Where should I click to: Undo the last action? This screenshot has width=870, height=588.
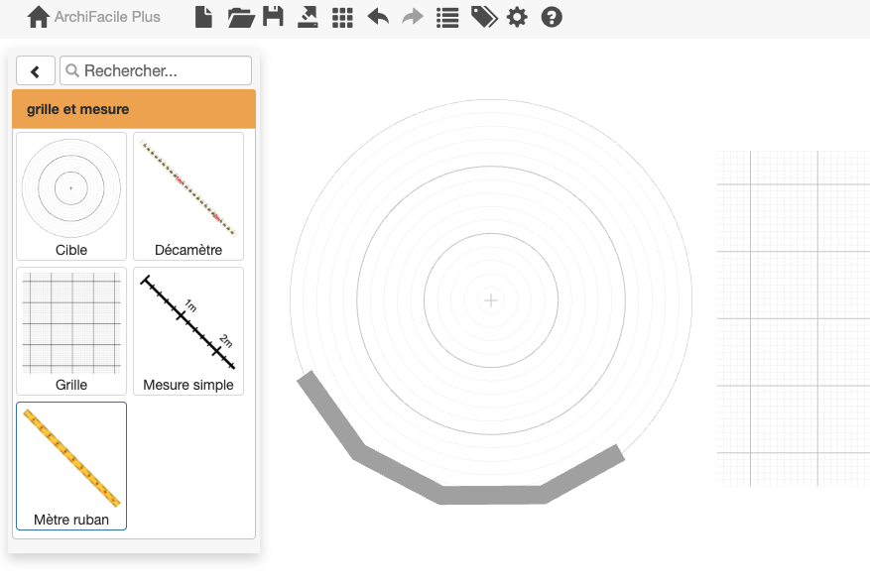[x=377, y=17]
